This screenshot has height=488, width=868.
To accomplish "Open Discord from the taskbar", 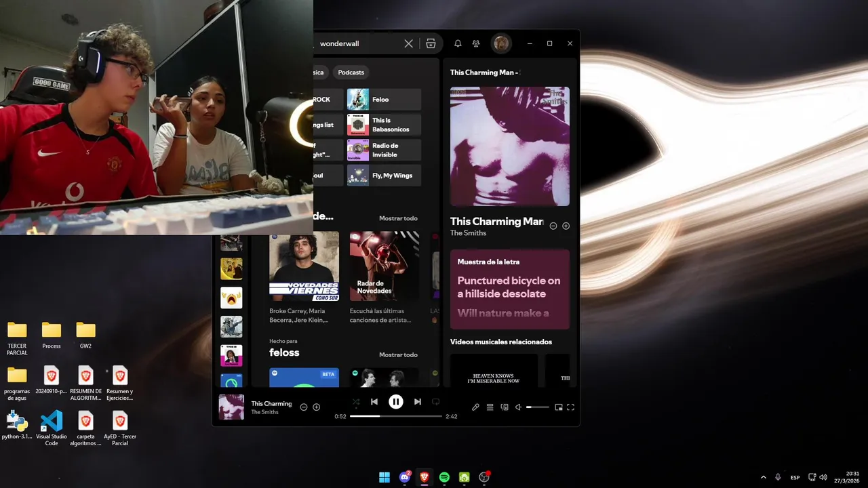I will pos(405,477).
